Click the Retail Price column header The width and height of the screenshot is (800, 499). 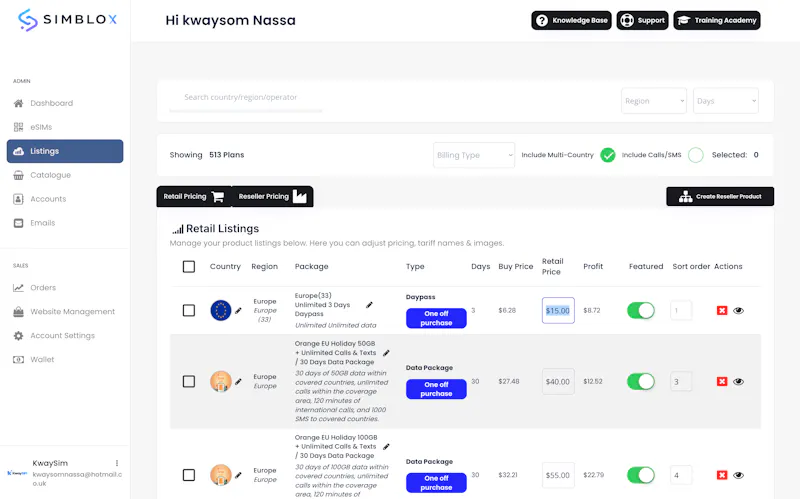pos(553,266)
